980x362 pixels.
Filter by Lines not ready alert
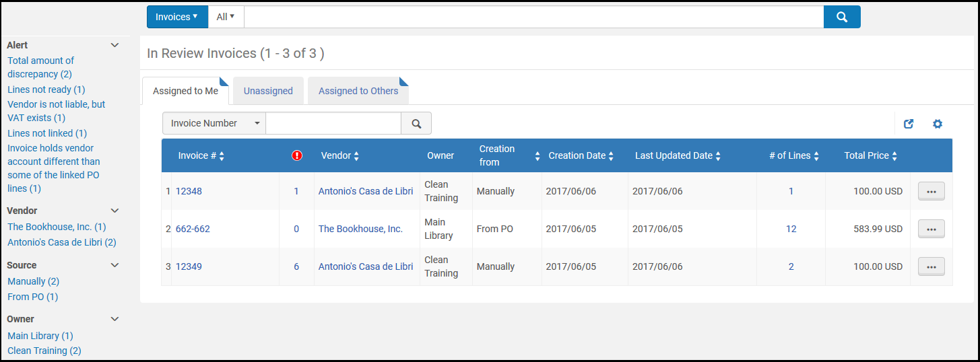pyautogui.click(x=46, y=89)
